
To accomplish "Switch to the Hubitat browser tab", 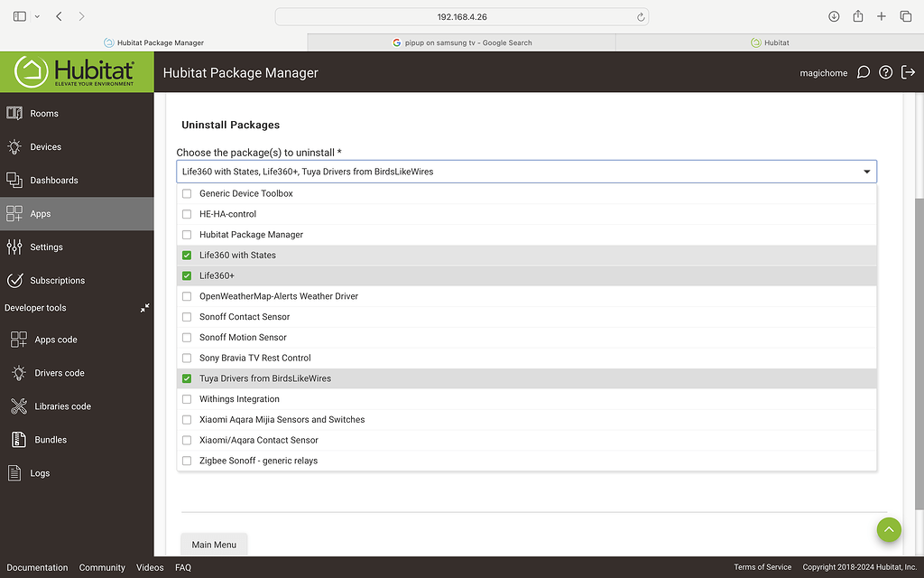I will (770, 42).
